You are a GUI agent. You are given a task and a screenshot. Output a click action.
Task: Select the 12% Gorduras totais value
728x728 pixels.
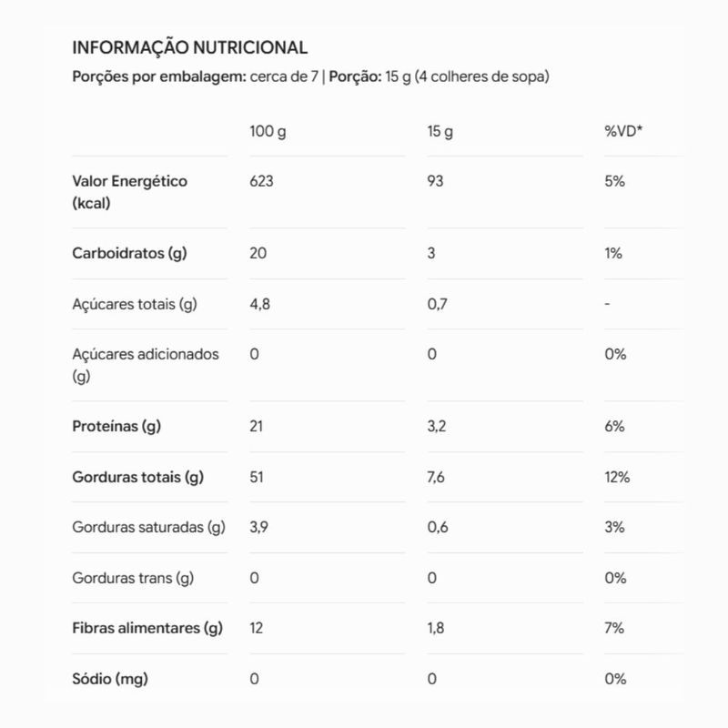click(617, 477)
